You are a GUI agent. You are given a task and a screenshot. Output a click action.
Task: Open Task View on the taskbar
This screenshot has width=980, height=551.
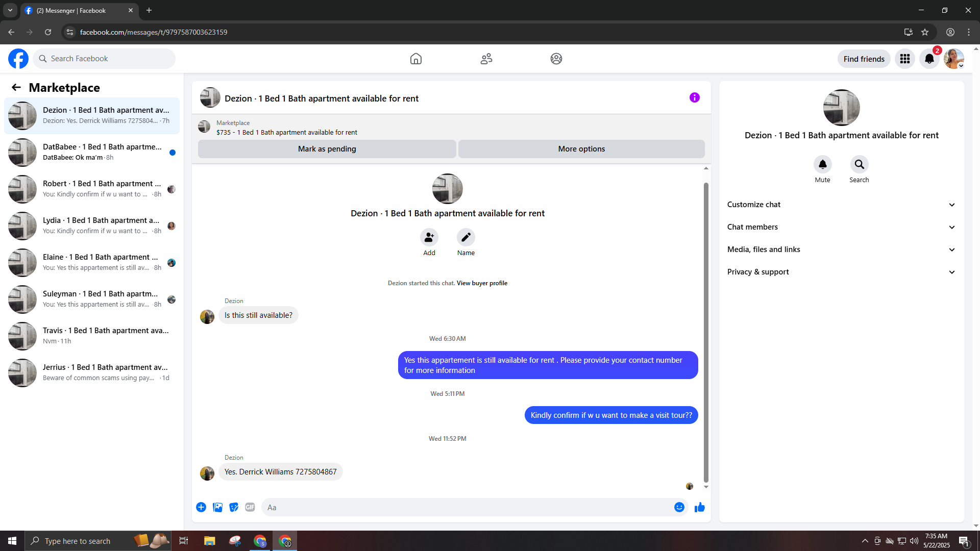(x=184, y=541)
